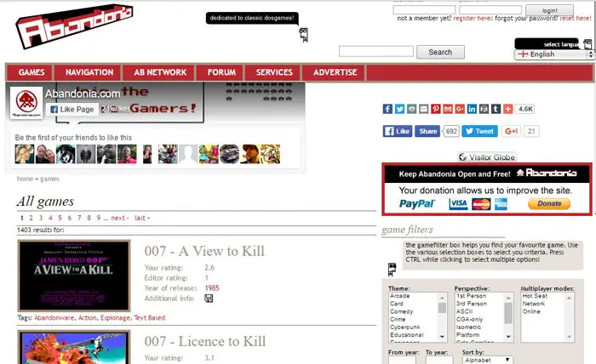Open the AB NETWORK menu

(160, 72)
